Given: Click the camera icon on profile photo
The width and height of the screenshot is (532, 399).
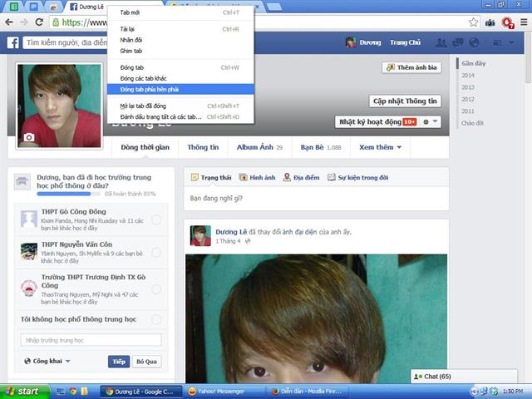Looking at the screenshot, I should pyautogui.click(x=29, y=137).
